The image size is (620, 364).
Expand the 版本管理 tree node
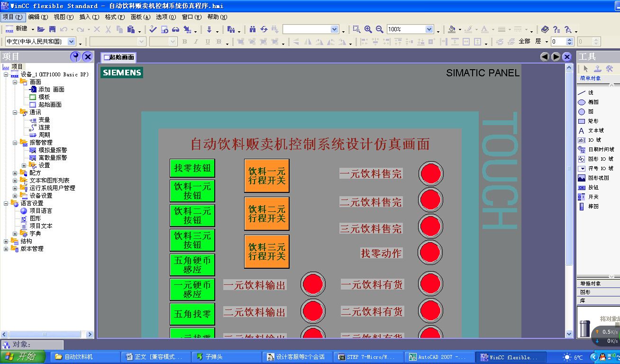tap(6, 248)
